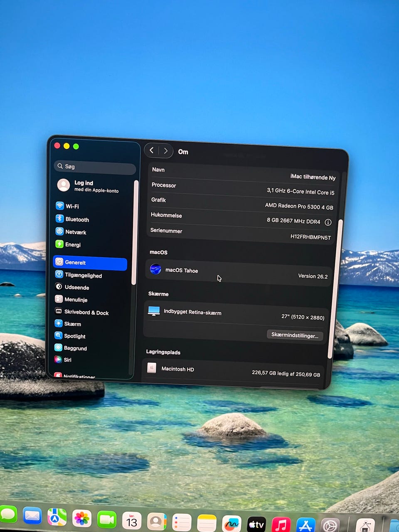Click 'AMD Radeon Pro 5300 4 GB'
Image resolution: width=399 pixels, height=532 pixels.
click(299, 206)
